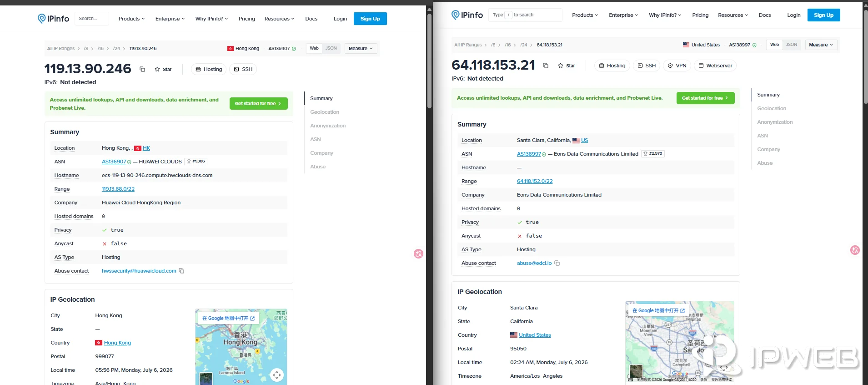Click the US country link in Summary
The image size is (868, 385).
coord(585,140)
